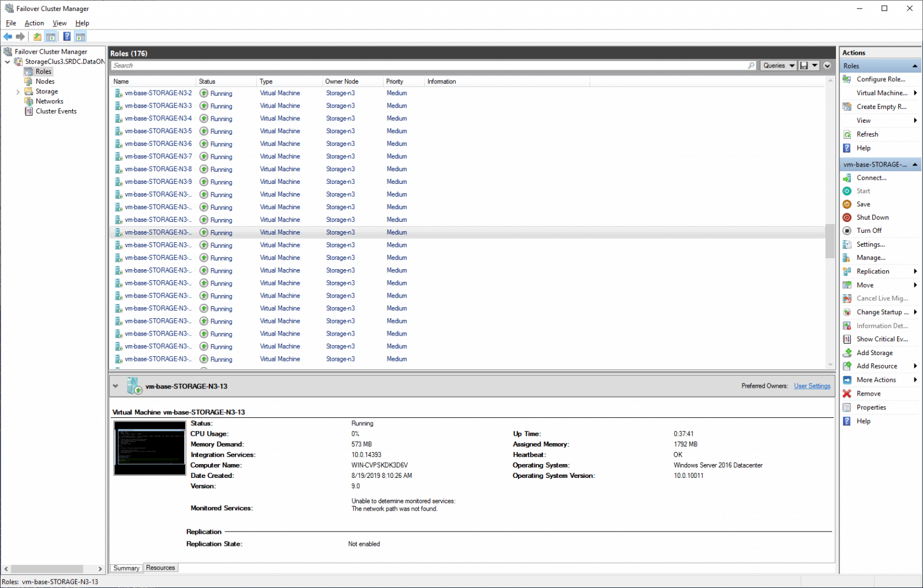The width and height of the screenshot is (923, 588).
Task: Click the Show Critical Events icon
Action: click(x=847, y=339)
